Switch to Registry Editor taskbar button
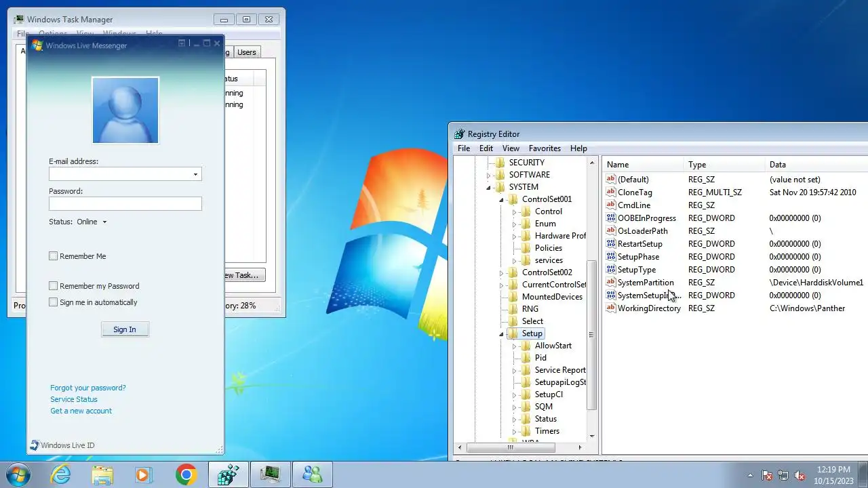 tap(229, 474)
